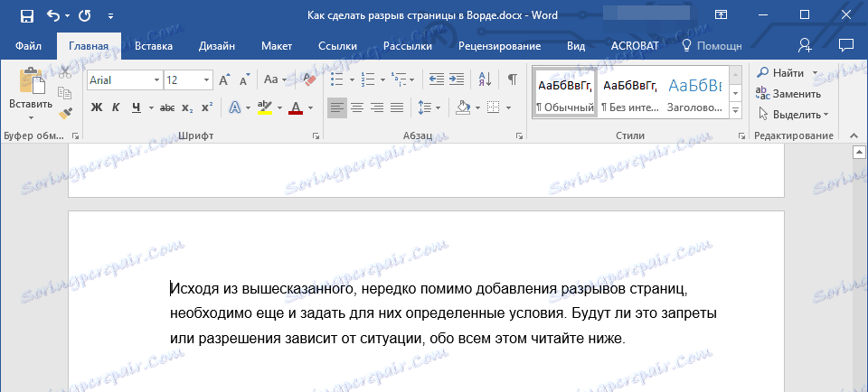Toggle strikethrough abc formatting
The image size is (868, 392).
pos(167,107)
